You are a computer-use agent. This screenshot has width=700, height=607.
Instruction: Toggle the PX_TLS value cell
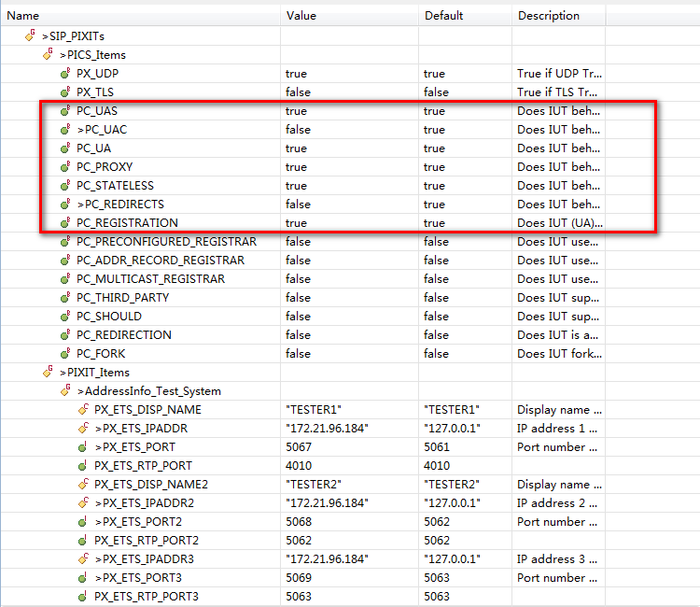[350, 92]
